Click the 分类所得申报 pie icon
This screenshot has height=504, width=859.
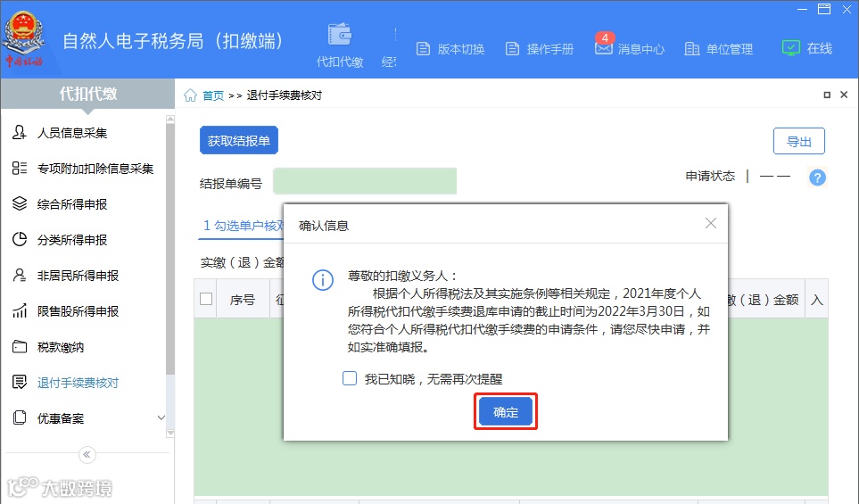click(19, 239)
